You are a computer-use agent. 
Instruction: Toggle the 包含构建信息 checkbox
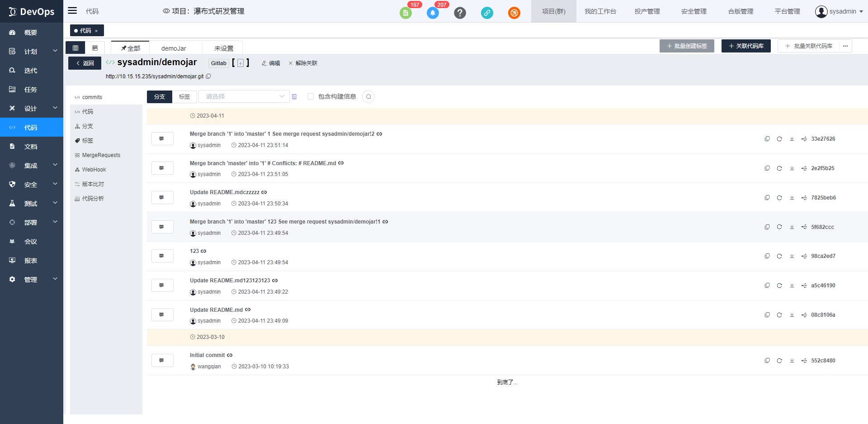coord(311,96)
